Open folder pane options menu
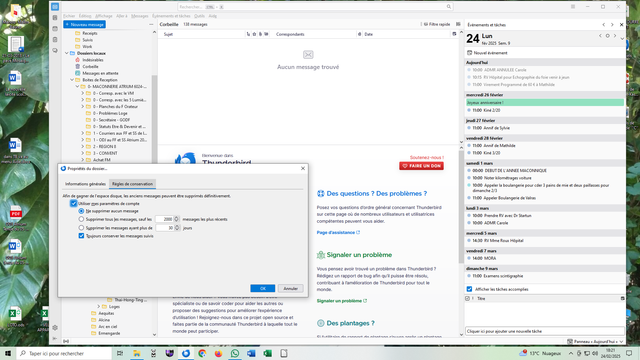Viewport: 640px width, 360px height. 151,24
